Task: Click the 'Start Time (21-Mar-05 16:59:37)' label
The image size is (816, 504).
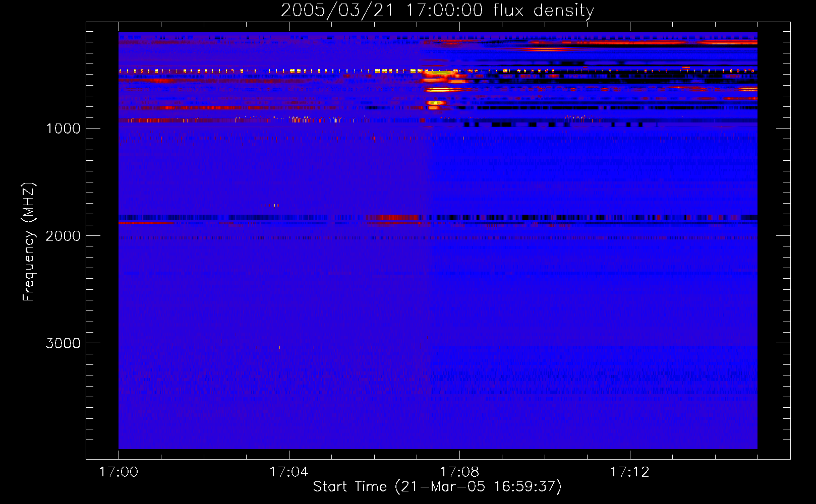Action: [437, 487]
